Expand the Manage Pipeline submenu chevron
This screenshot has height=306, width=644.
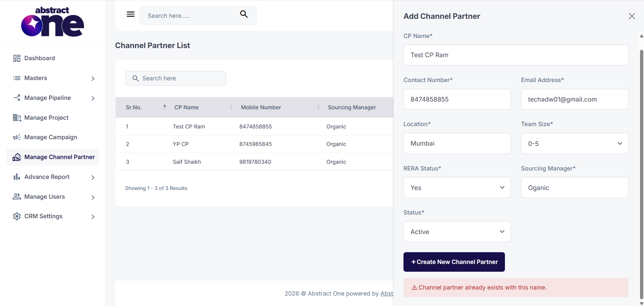93,99
